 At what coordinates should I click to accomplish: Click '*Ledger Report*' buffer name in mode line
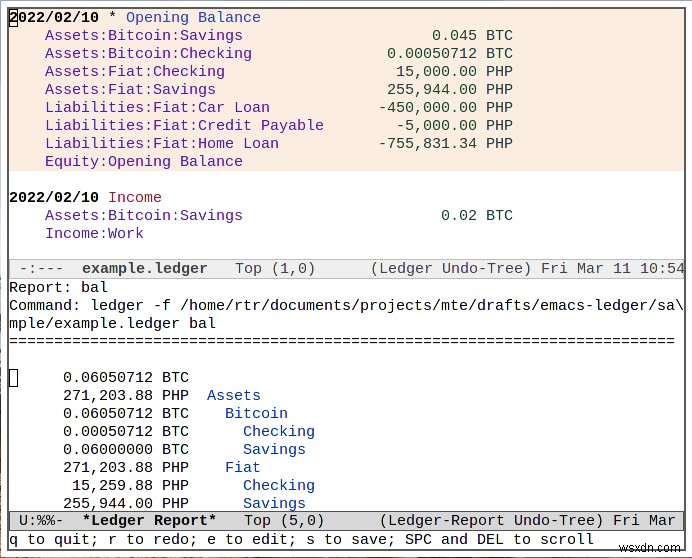(x=149, y=520)
